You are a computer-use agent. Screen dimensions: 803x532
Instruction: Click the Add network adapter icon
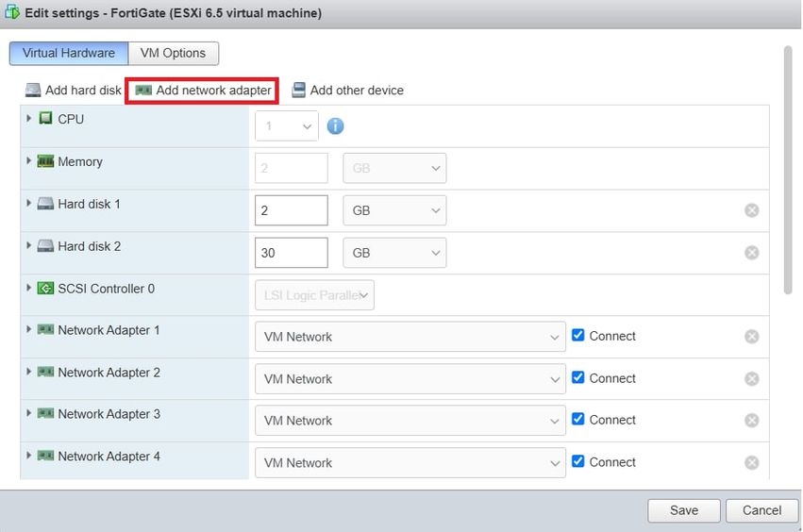pyautogui.click(x=143, y=91)
